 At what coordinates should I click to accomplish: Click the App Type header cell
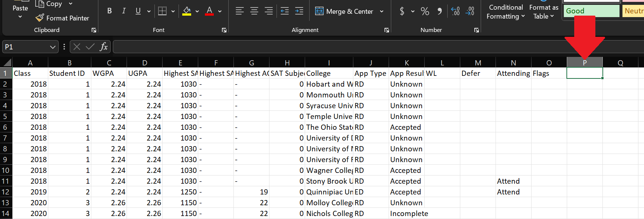371,73
